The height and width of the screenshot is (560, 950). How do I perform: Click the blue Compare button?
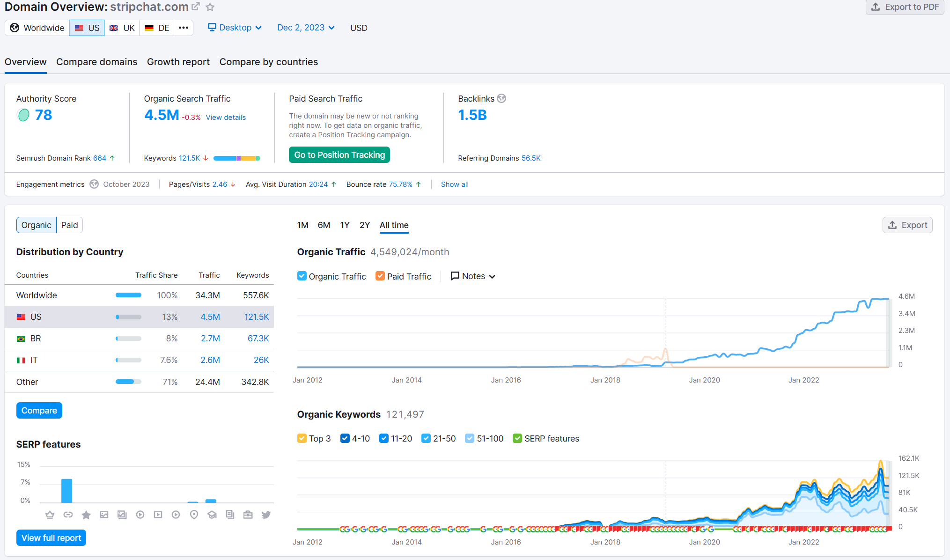[x=39, y=411]
